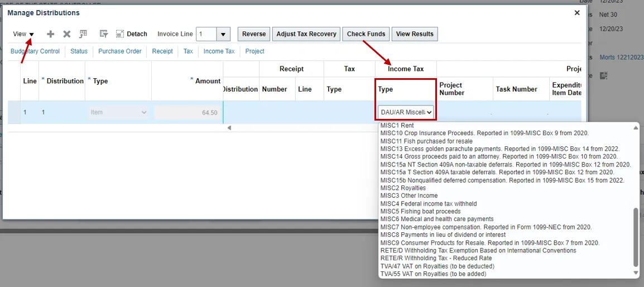Click the Check Funds button
Image resolution: width=644 pixels, height=287 pixels.
pyautogui.click(x=366, y=34)
